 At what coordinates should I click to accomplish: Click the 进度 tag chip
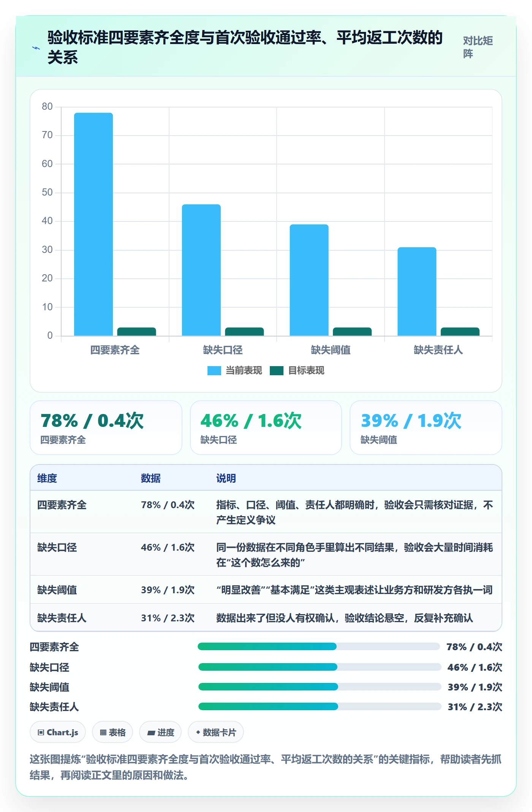[160, 732]
